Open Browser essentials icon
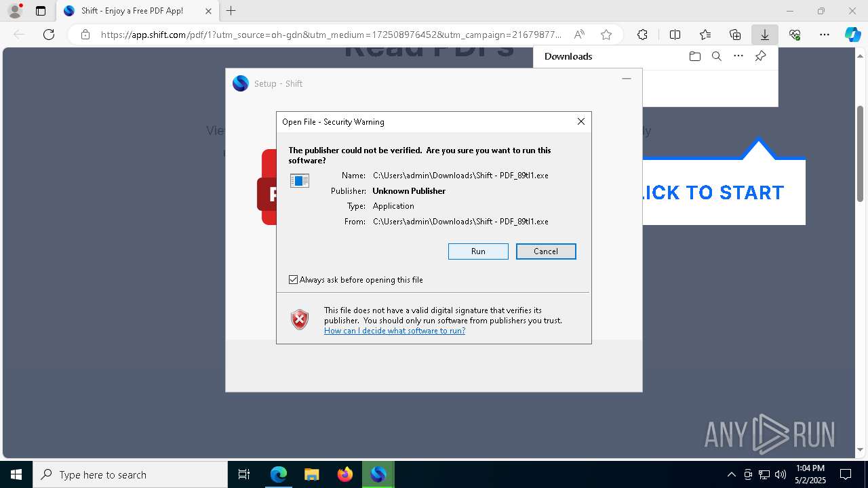 tap(795, 35)
